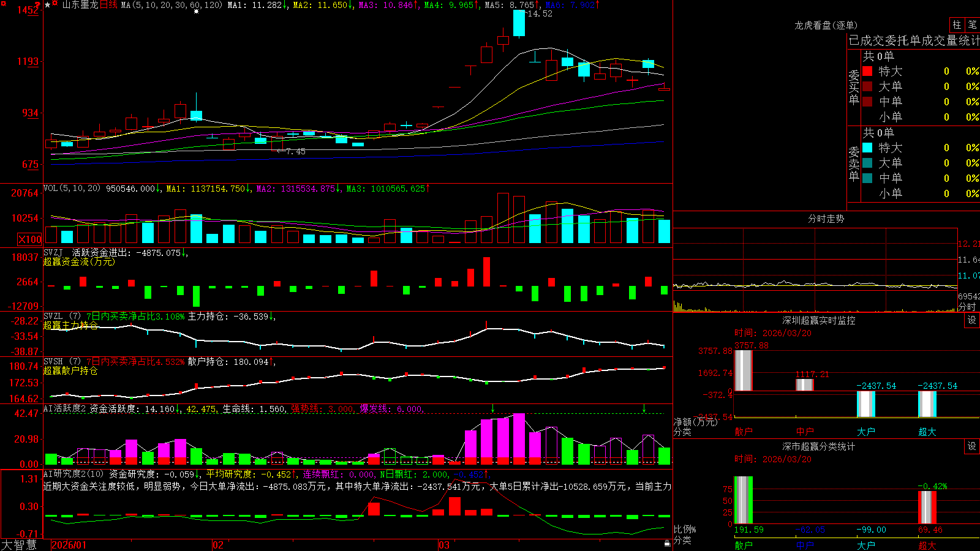Click the 深圳超赢实时监控 title
Viewport: 980px width, 551px height.
pos(819,320)
